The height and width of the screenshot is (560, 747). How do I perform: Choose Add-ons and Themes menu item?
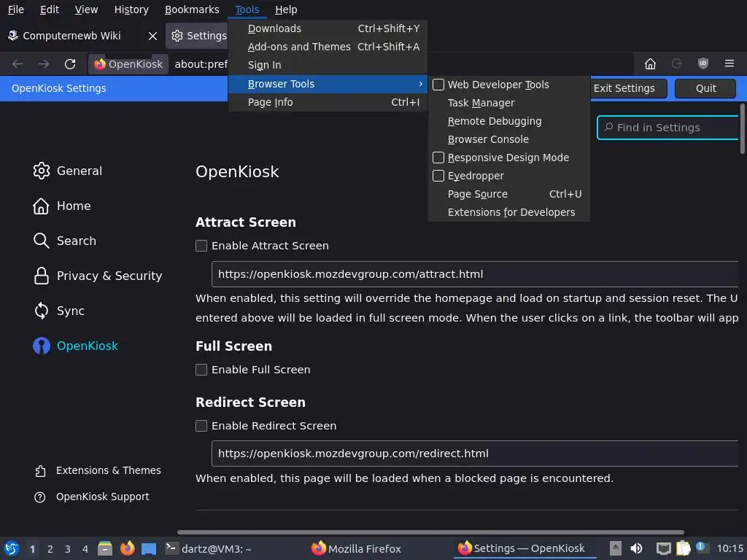(328, 47)
